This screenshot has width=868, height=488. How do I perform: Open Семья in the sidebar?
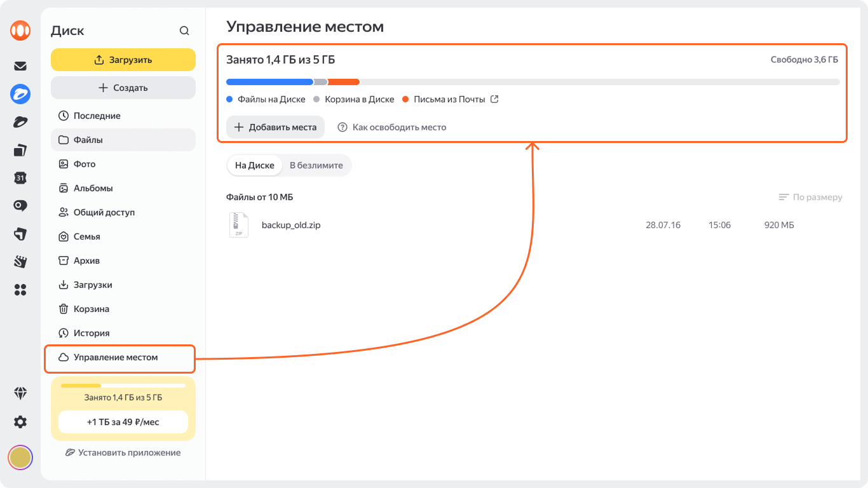tap(123, 236)
